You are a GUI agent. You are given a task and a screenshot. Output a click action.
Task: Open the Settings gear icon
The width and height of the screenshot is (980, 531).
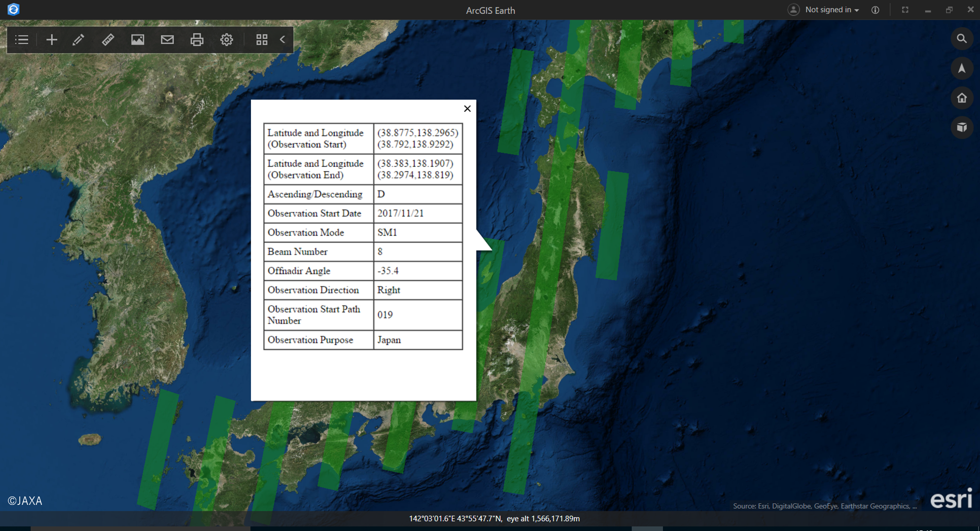(226, 40)
